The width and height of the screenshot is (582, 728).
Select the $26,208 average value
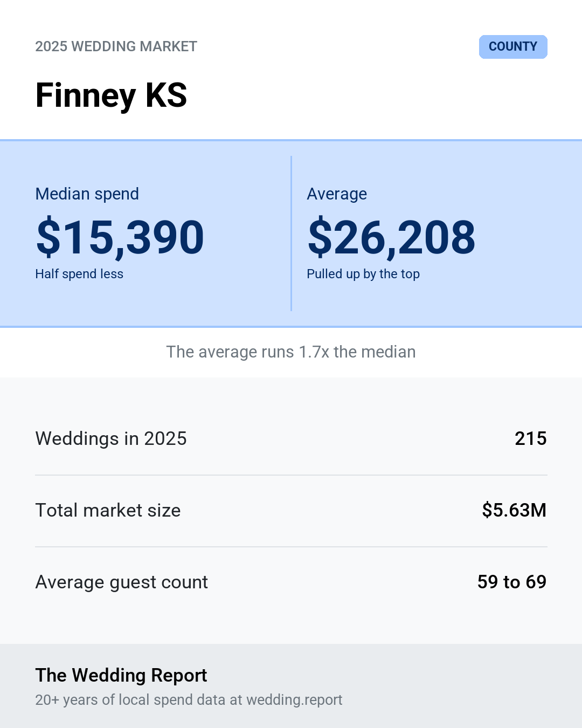(x=391, y=237)
